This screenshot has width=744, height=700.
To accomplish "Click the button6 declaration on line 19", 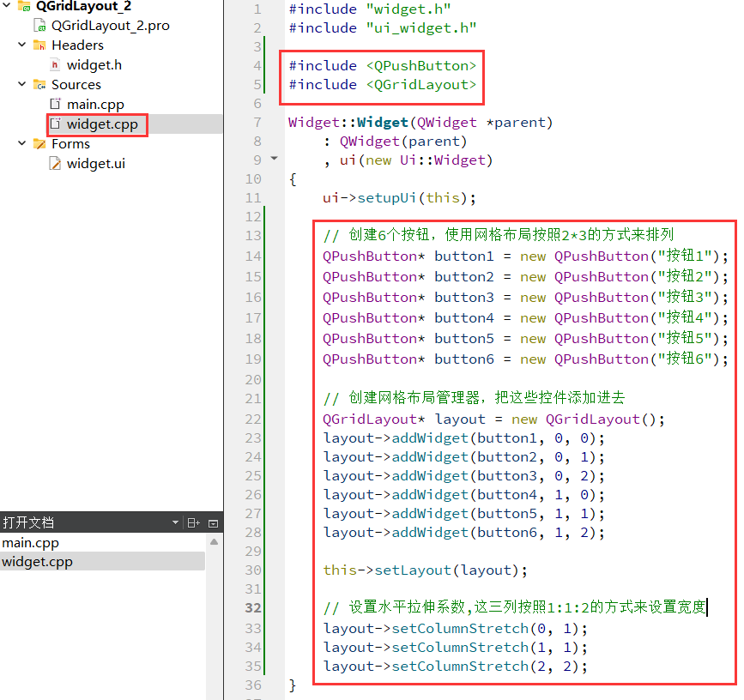I will click(x=525, y=359).
